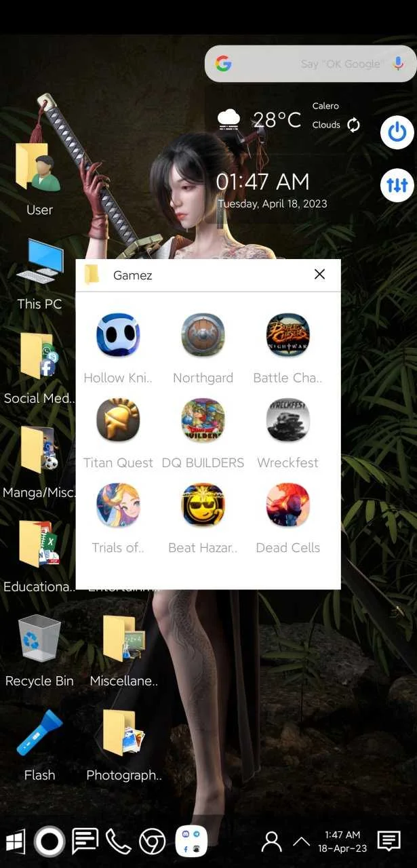Tap the Tuesday, April 18, 2023 date
Screen dimensions: 417x868
pyautogui.click(x=272, y=203)
